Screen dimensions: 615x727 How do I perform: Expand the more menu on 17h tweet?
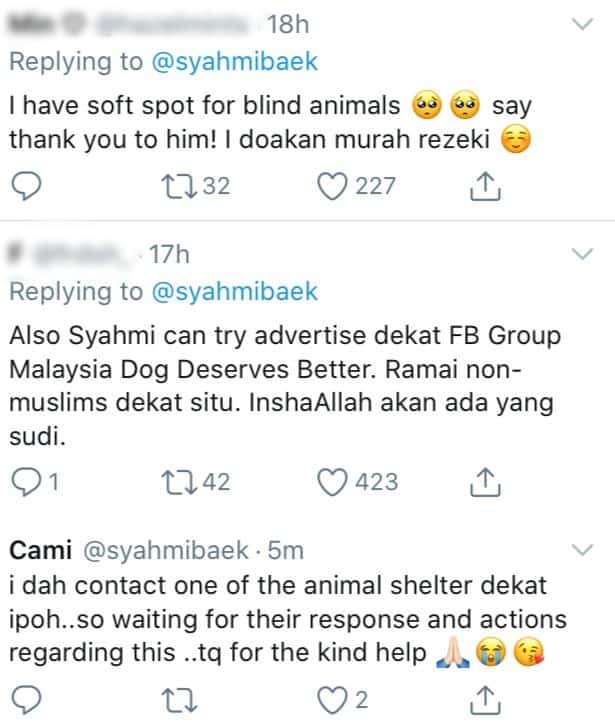(581, 255)
